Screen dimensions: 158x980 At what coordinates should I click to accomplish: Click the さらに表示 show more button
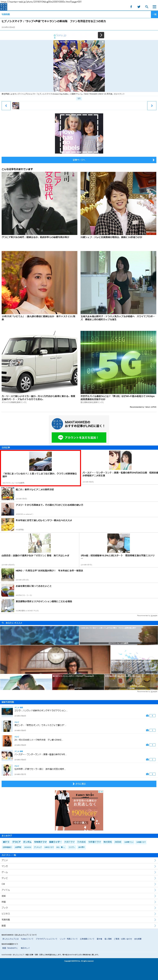coord(79,784)
